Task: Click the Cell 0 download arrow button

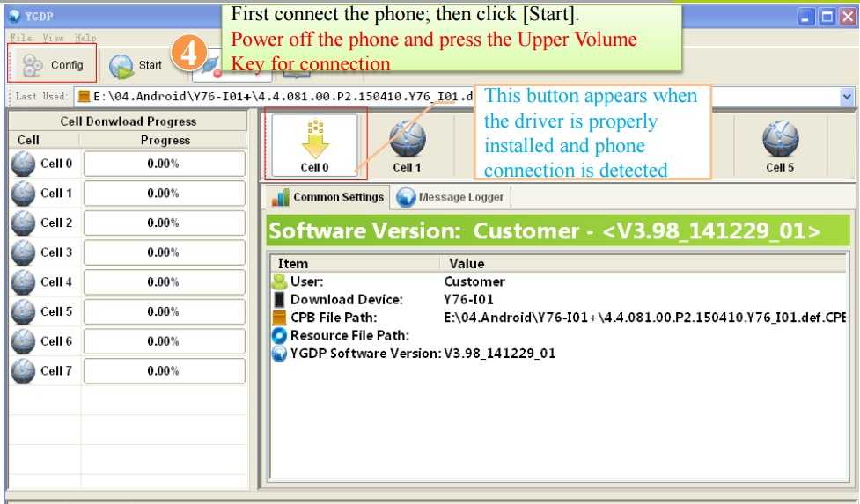Action: [x=314, y=145]
